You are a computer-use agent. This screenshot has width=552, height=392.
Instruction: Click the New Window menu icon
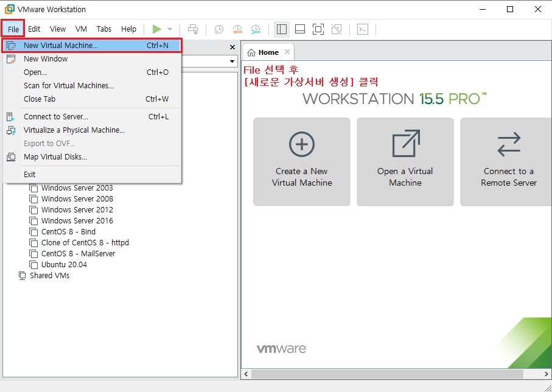[12, 59]
